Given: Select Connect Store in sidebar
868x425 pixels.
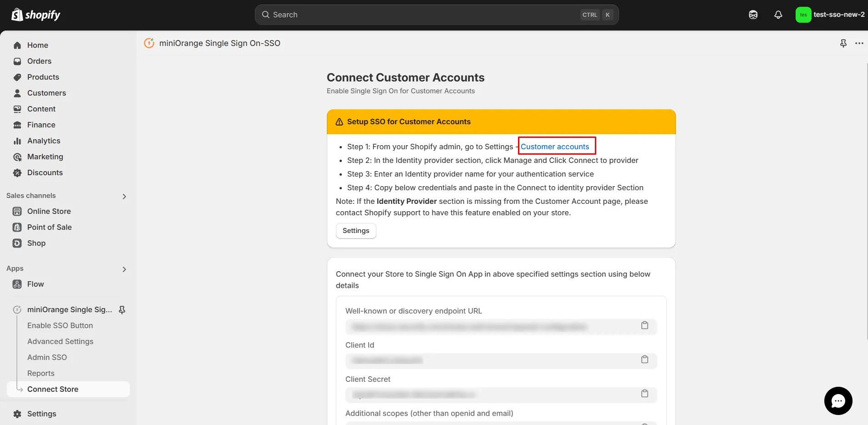Looking at the screenshot, I should click(x=68, y=389).
